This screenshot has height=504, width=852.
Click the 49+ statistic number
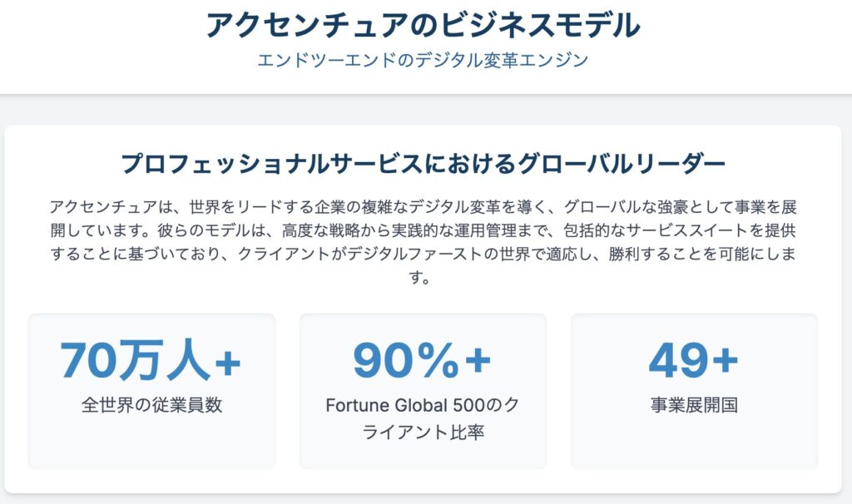tap(694, 361)
